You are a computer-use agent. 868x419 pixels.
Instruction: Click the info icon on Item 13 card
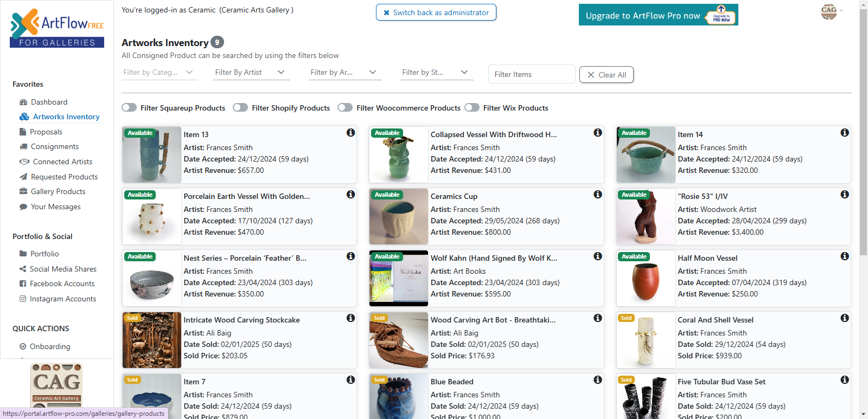pos(350,133)
